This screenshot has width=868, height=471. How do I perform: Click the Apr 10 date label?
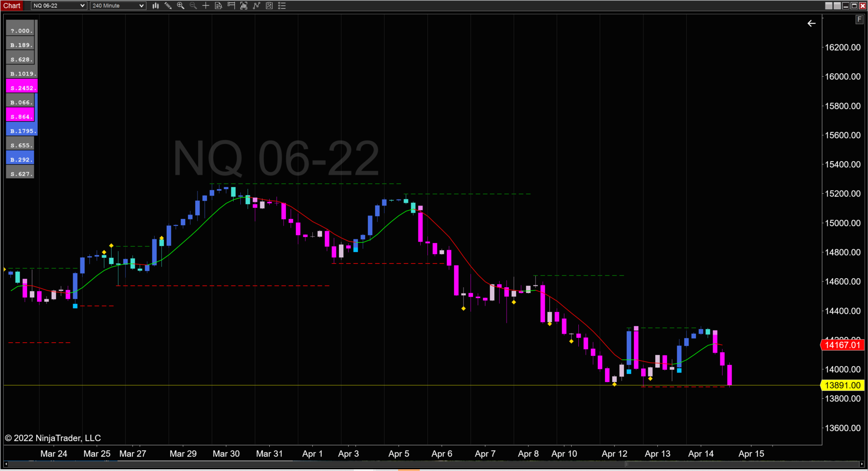[564, 453]
